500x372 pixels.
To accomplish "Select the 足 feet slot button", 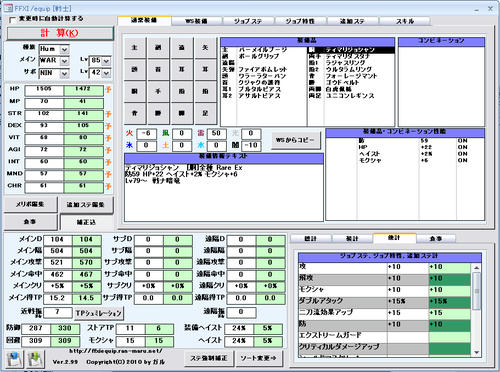I will click(x=205, y=113).
